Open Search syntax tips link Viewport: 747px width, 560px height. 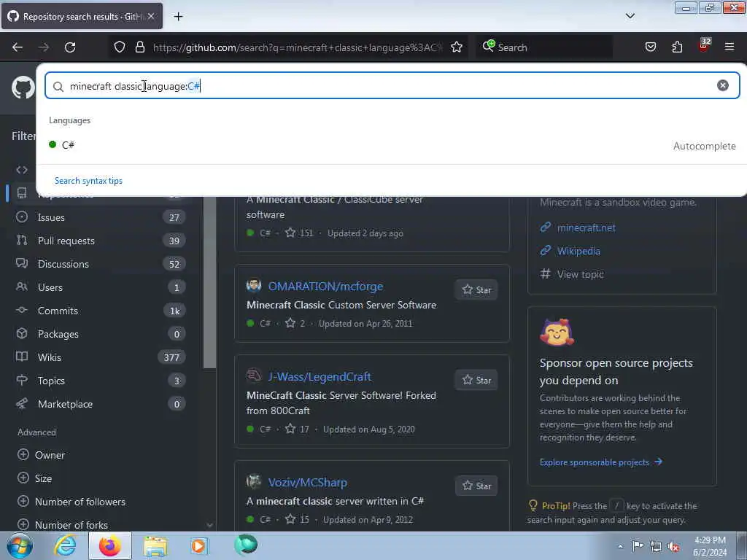(88, 181)
